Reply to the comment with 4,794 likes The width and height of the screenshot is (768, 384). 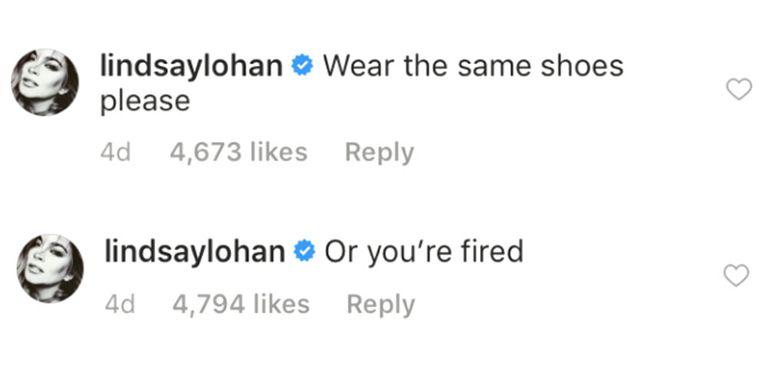pos(381,305)
